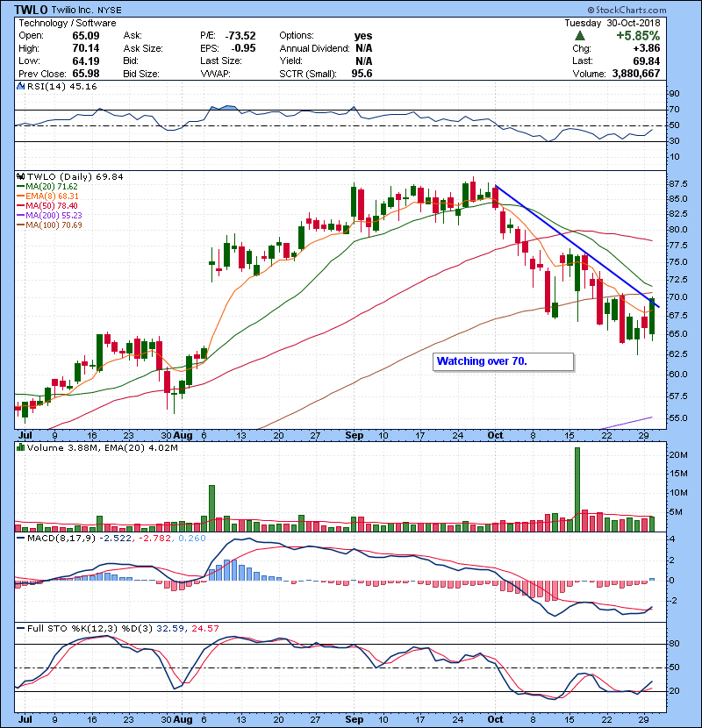Click the Sep label on the price chart axis
Viewport: 702px width, 728px height.
pyautogui.click(x=354, y=436)
